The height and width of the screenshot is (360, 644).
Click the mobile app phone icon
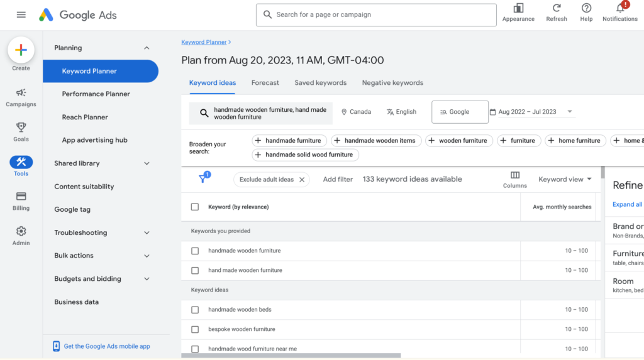(56, 346)
